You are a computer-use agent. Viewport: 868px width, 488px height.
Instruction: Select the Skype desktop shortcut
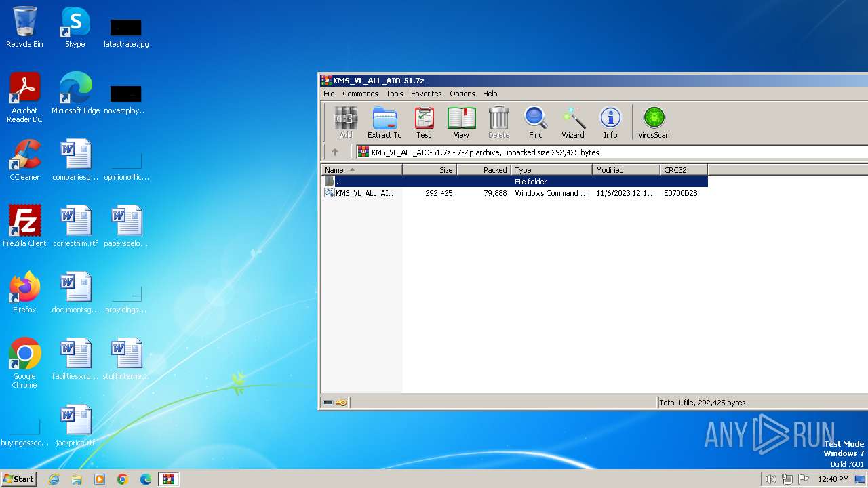coord(75,27)
